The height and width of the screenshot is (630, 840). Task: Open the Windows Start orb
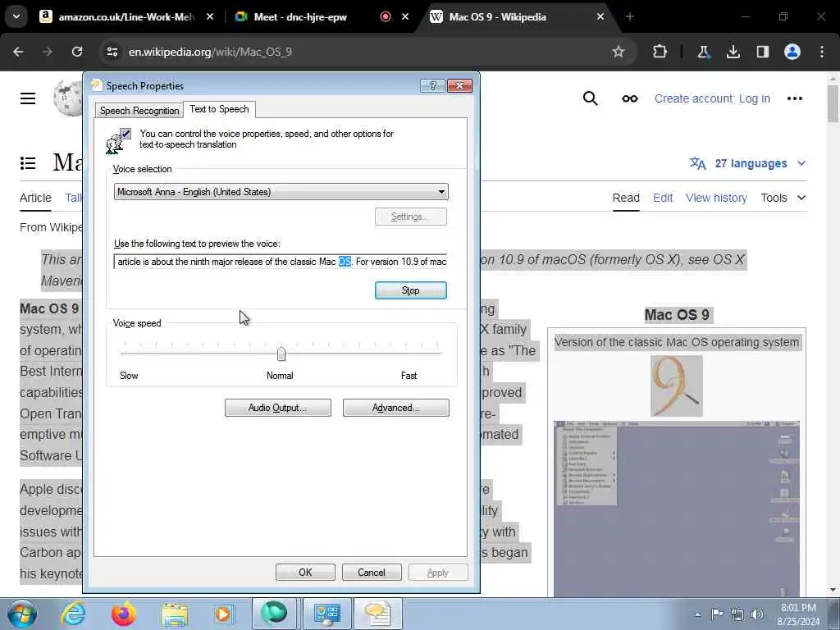21,614
